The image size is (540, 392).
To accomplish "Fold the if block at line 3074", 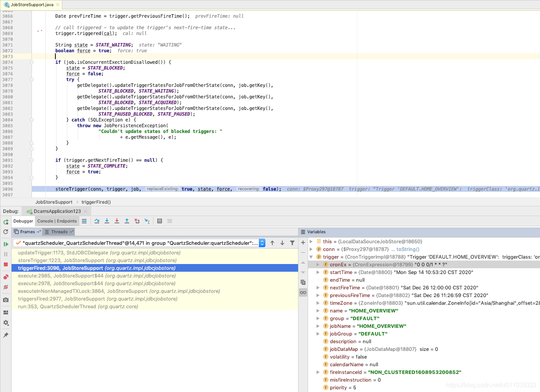I will 32,62.
